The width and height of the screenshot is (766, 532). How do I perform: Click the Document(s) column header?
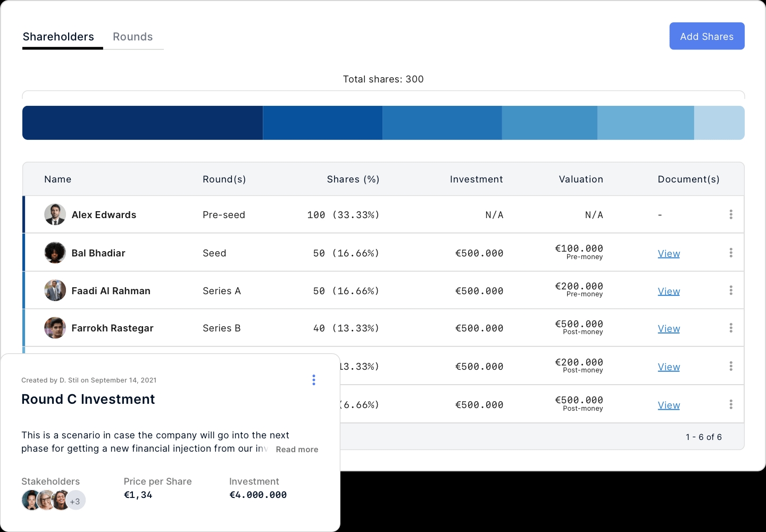coord(689,179)
